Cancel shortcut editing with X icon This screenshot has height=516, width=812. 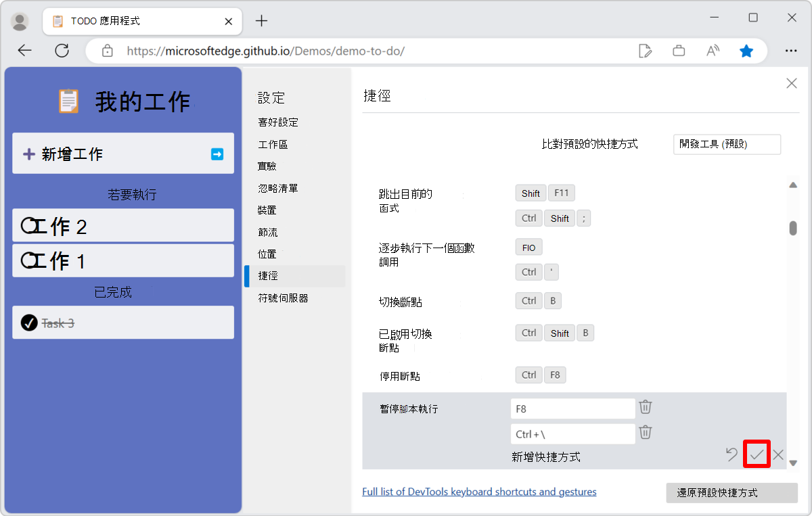point(778,454)
